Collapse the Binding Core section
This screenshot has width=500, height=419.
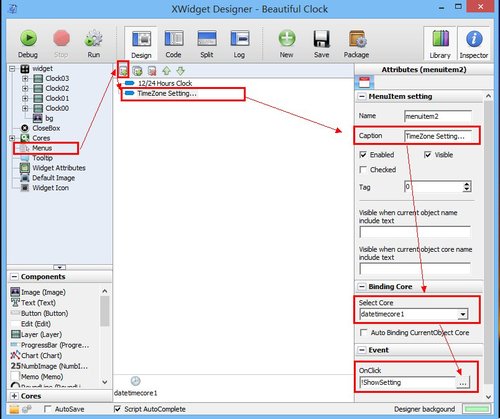[362, 287]
